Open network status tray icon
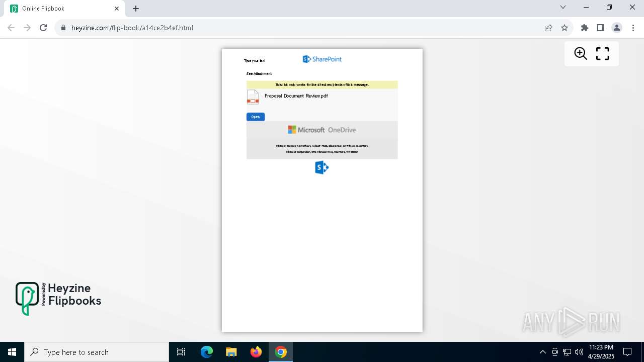Image resolution: width=644 pixels, height=362 pixels. [567, 352]
